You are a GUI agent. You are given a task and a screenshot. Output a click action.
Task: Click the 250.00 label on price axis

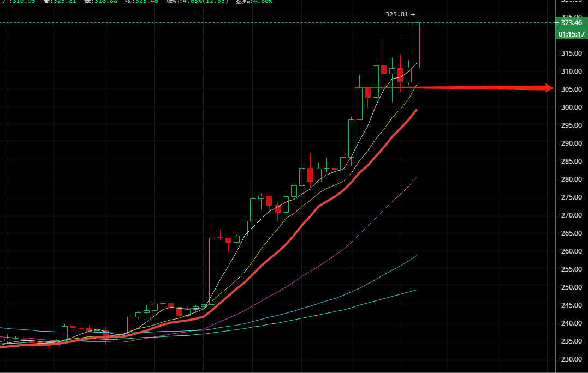pos(571,287)
